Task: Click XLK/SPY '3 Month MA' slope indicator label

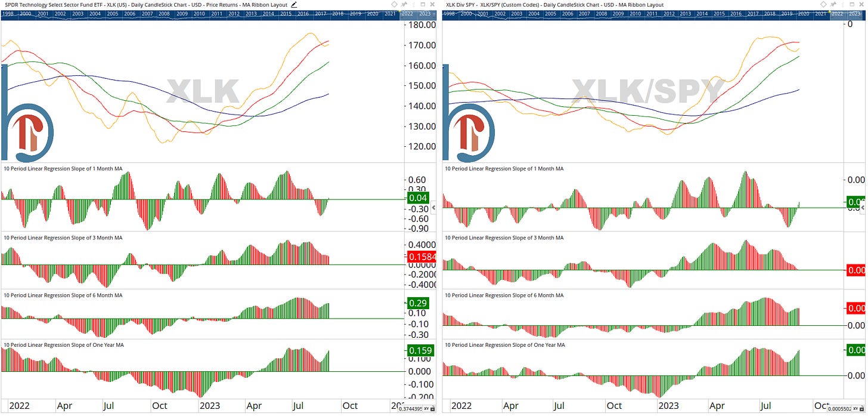Action: click(x=504, y=238)
